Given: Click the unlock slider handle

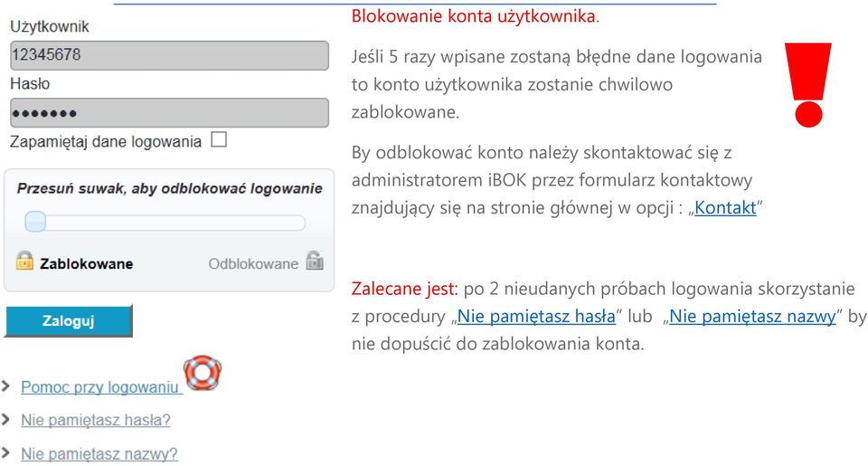Looking at the screenshot, I should 35,223.
